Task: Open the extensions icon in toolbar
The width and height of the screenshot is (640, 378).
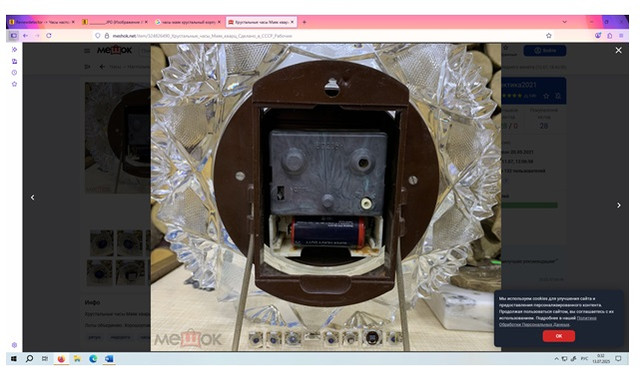Action: coord(609,36)
